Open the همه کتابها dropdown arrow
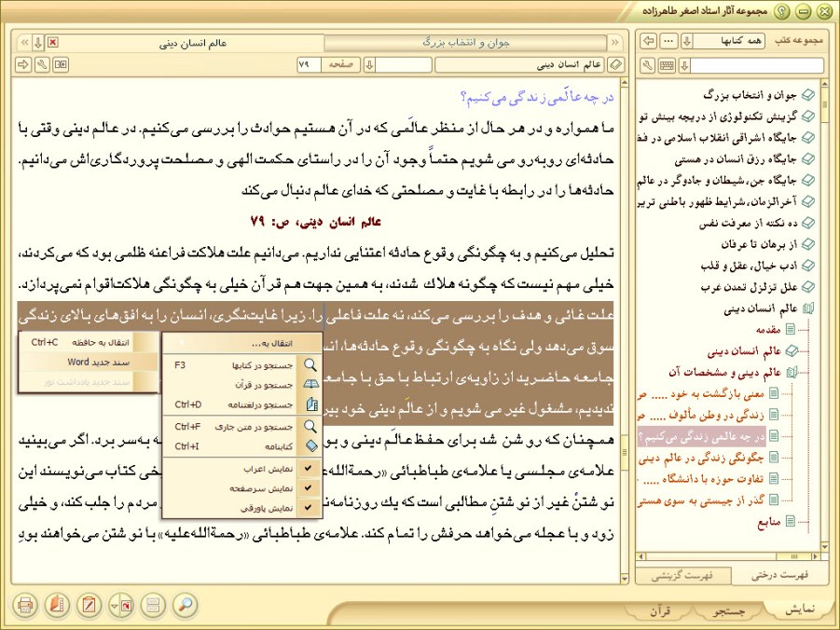This screenshot has height=630, width=840. click(687, 41)
